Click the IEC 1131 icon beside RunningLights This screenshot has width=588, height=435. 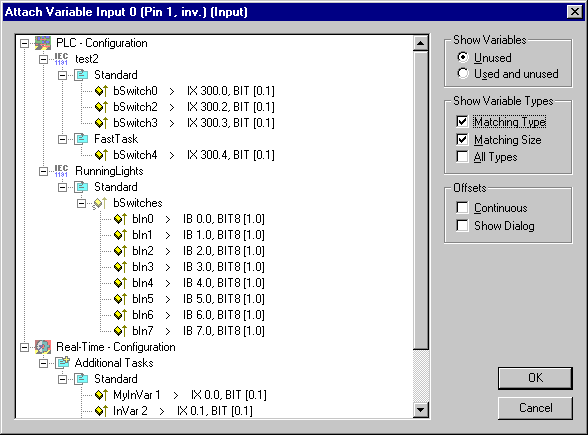(x=62, y=171)
